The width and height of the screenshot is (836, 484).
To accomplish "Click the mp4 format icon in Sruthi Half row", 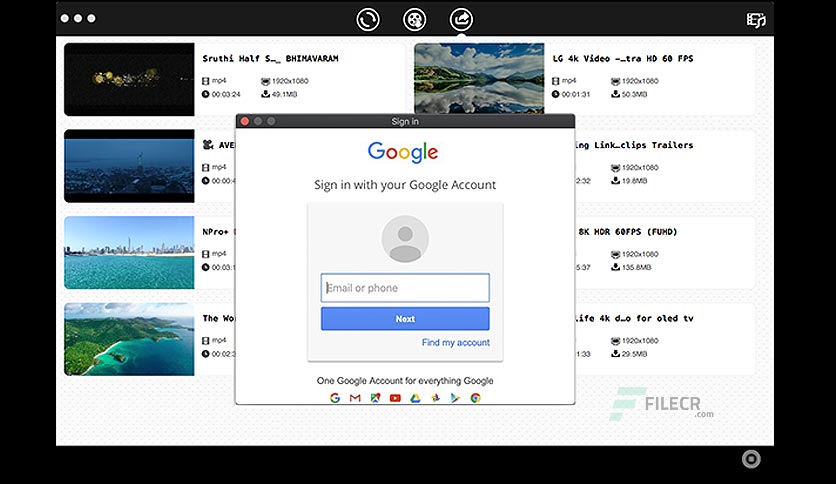I will click(206, 80).
